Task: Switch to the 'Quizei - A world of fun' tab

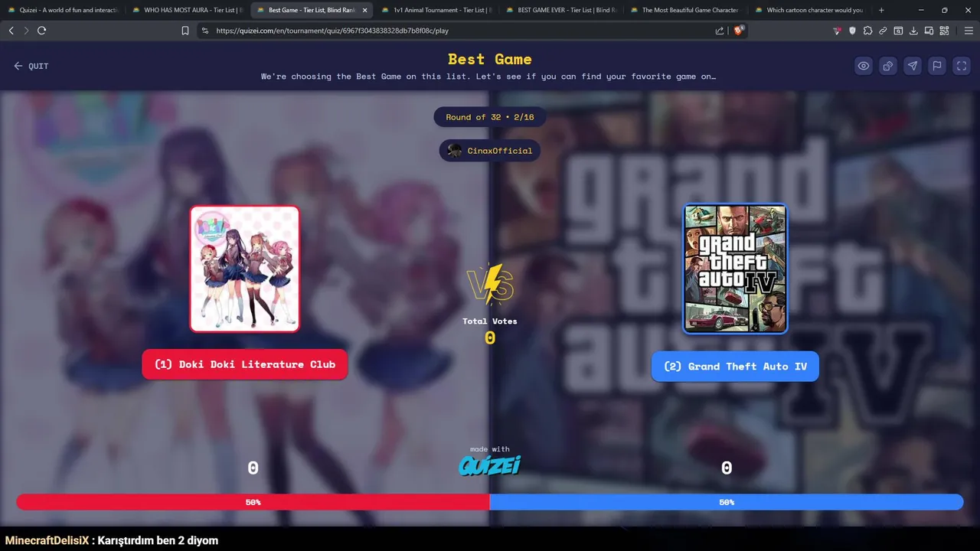Action: tap(63, 10)
